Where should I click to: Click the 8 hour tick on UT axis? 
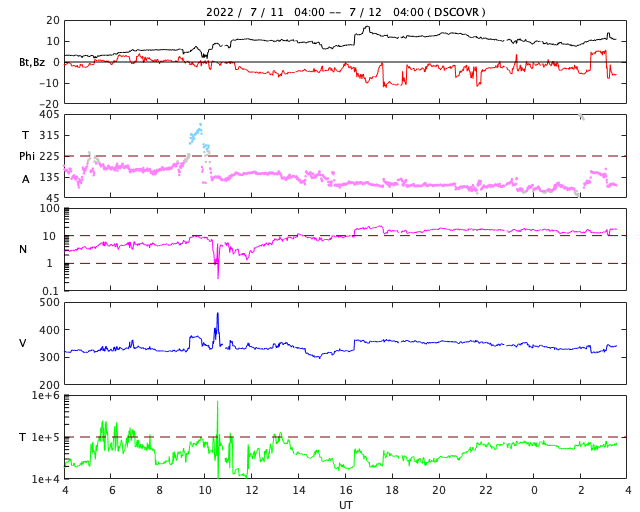click(x=159, y=490)
